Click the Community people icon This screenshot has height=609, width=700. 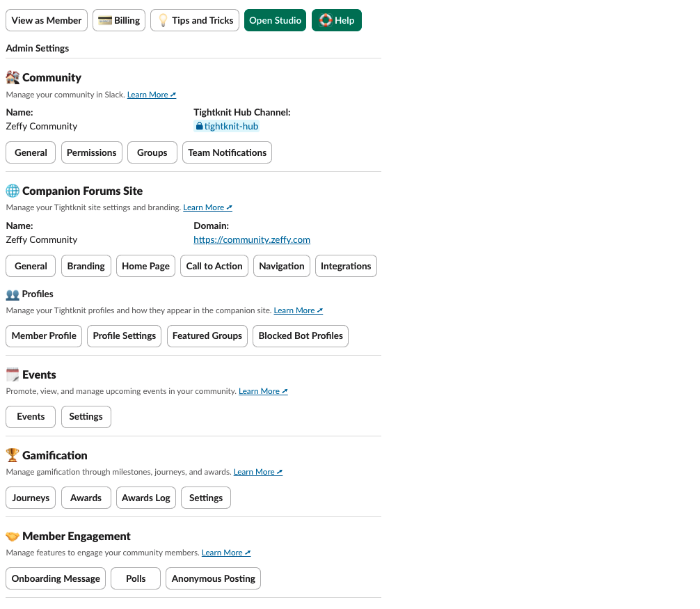[13, 77]
